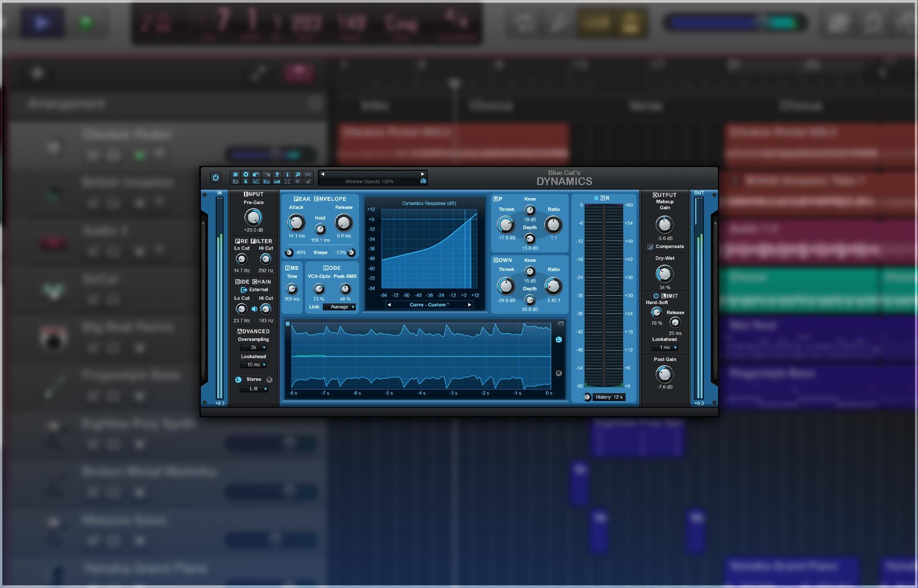
Task: Open the Advanced Lookahead 10 ms dropdown
Action: [253, 365]
